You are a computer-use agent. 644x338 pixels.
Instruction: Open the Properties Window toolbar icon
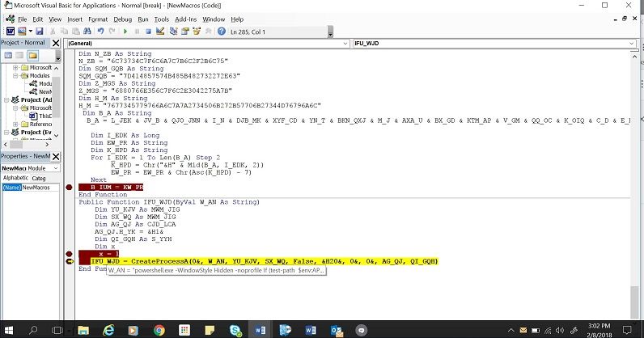tap(185, 32)
